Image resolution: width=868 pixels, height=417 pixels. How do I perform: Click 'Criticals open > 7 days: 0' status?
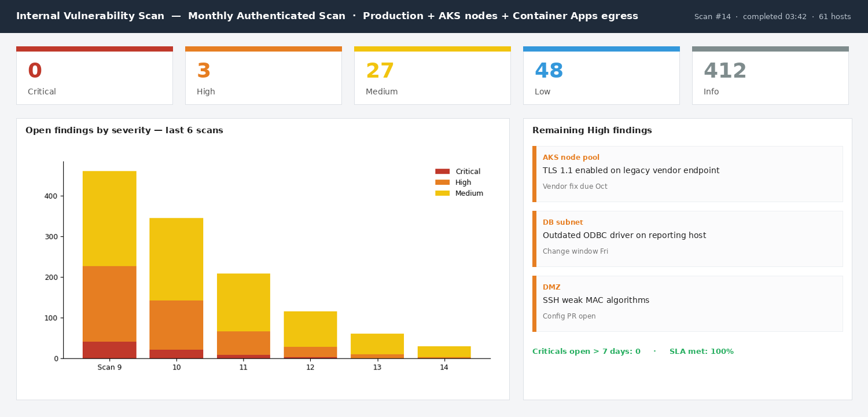point(586,352)
